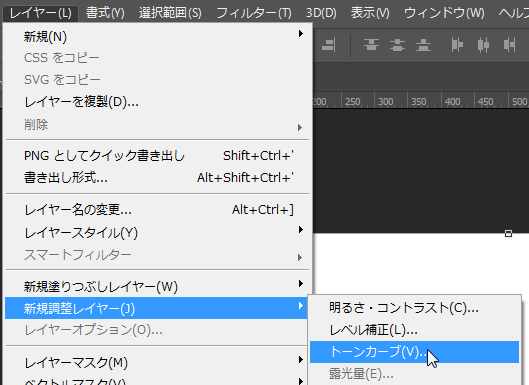529x385 pixels.
Task: Choose 書き出し形式... entry
Action: point(157,177)
